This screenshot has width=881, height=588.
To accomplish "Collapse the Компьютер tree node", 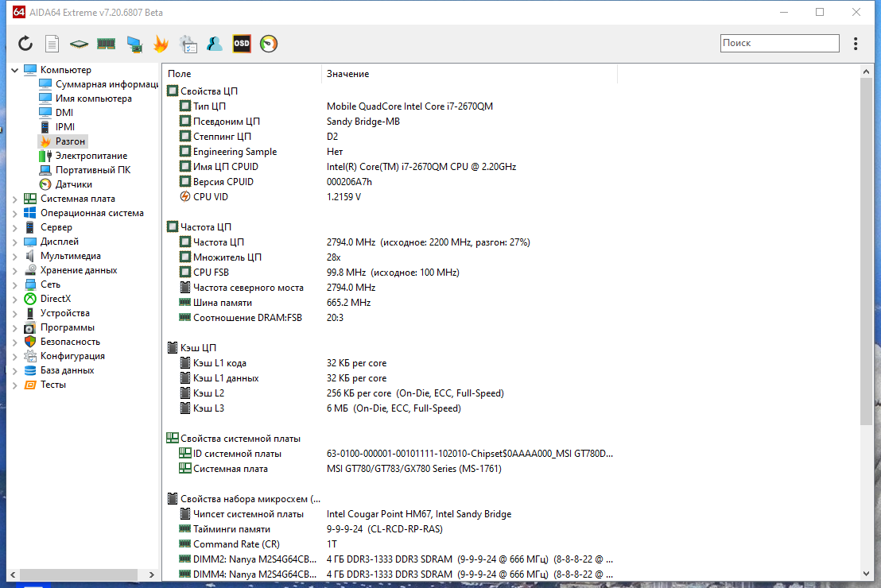I will click(x=15, y=70).
